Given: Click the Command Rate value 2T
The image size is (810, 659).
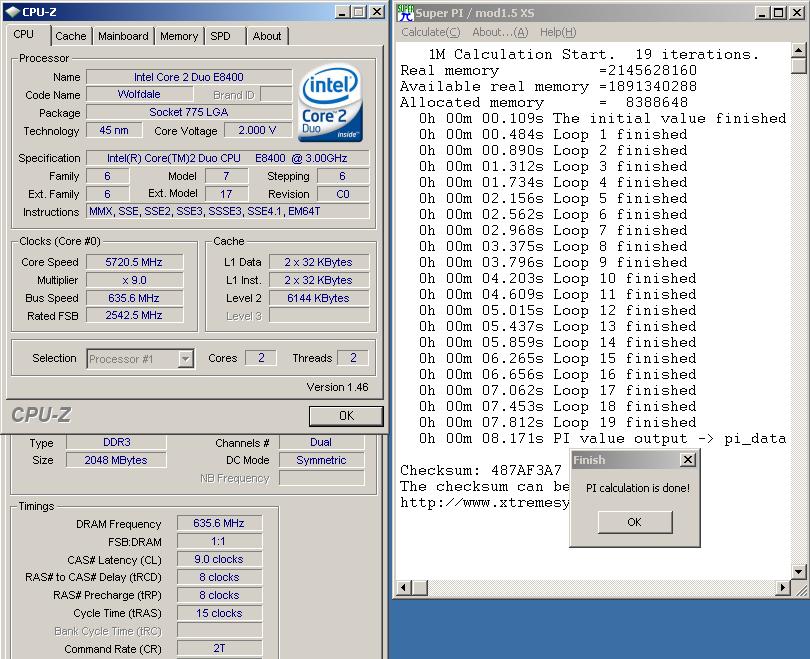Looking at the screenshot, I should point(220,648).
